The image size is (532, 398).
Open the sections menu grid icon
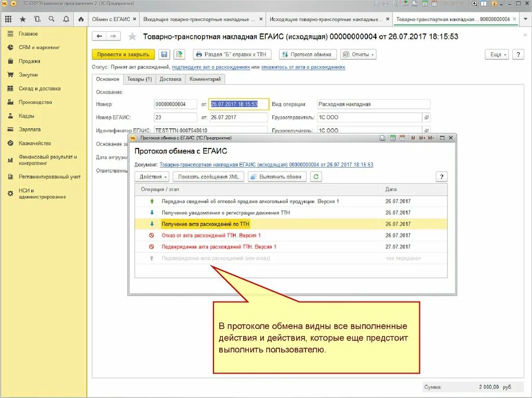coord(8,19)
